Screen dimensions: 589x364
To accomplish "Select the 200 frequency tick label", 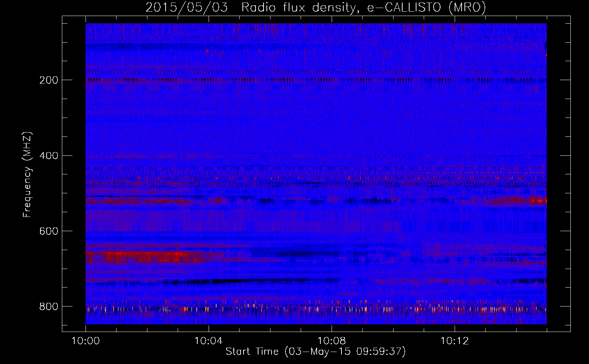I will pyautogui.click(x=49, y=80).
